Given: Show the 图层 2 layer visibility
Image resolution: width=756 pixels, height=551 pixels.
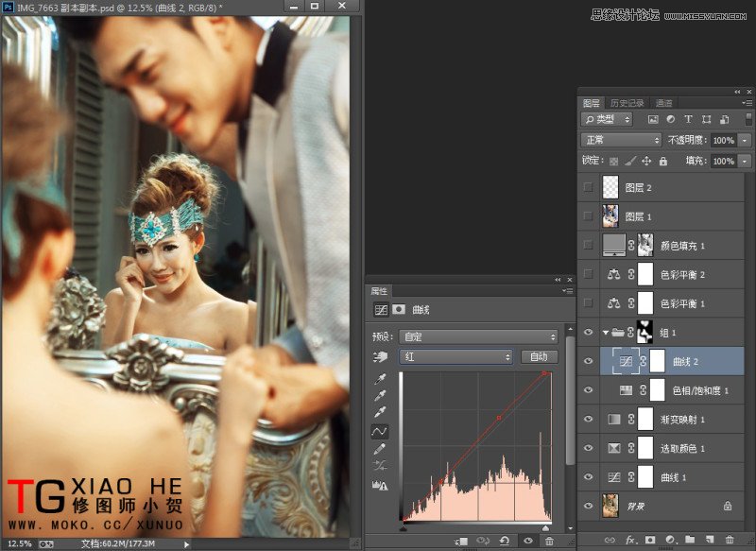Looking at the screenshot, I should (x=587, y=187).
